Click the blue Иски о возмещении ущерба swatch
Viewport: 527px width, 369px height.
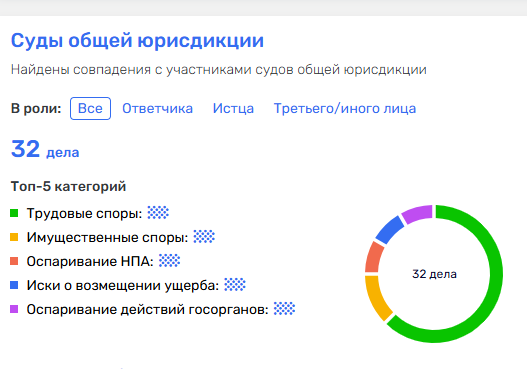tap(14, 285)
